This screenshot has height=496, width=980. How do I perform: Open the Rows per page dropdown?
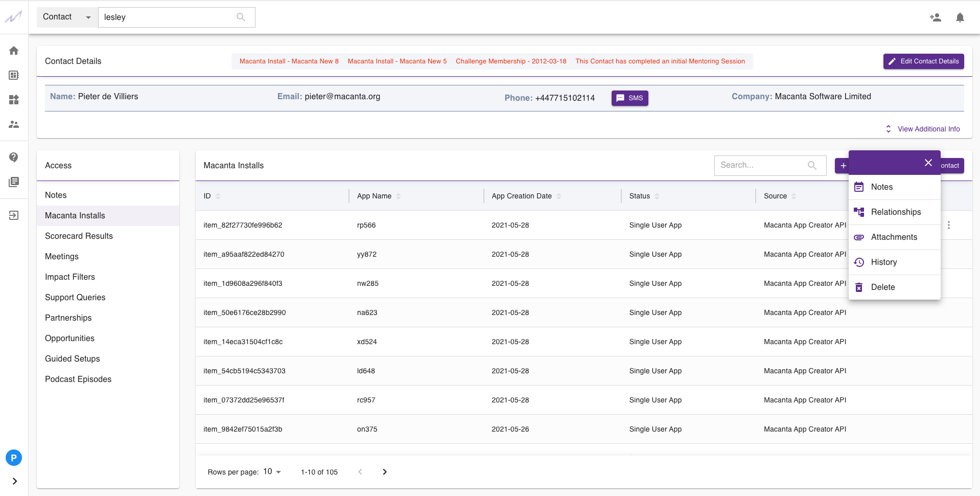(271, 471)
